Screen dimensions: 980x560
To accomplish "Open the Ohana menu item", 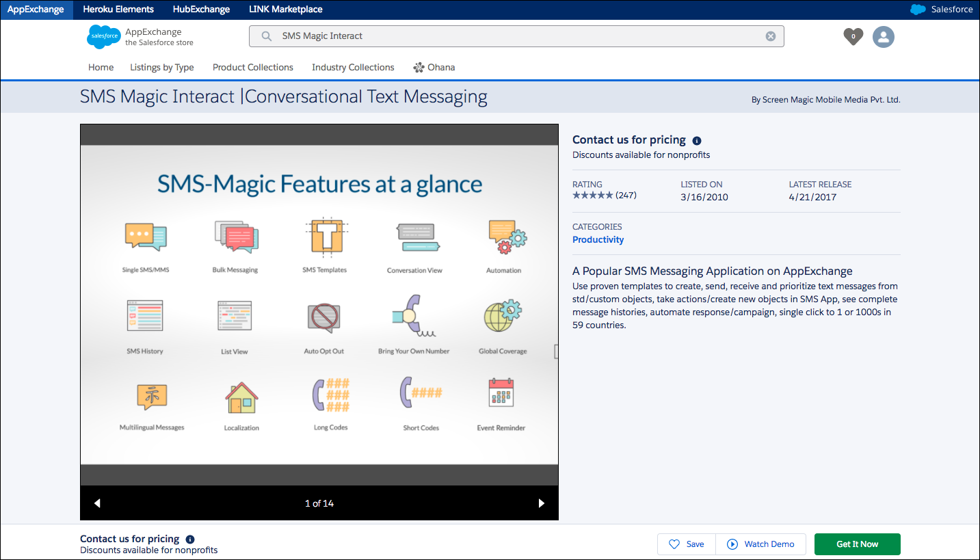I will point(434,68).
